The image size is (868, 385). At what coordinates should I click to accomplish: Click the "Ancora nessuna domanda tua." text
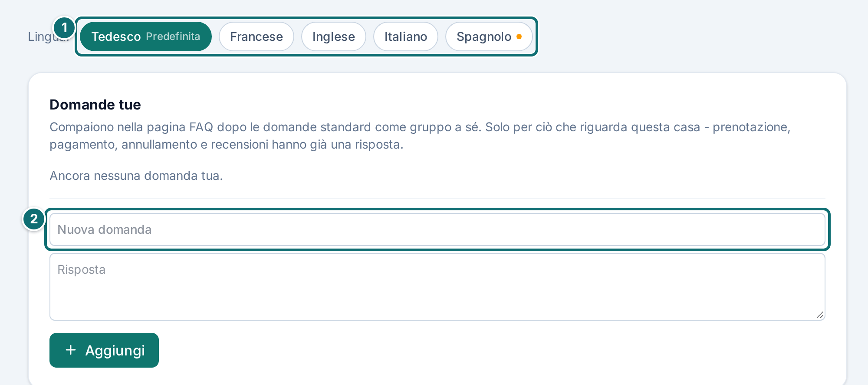136,176
